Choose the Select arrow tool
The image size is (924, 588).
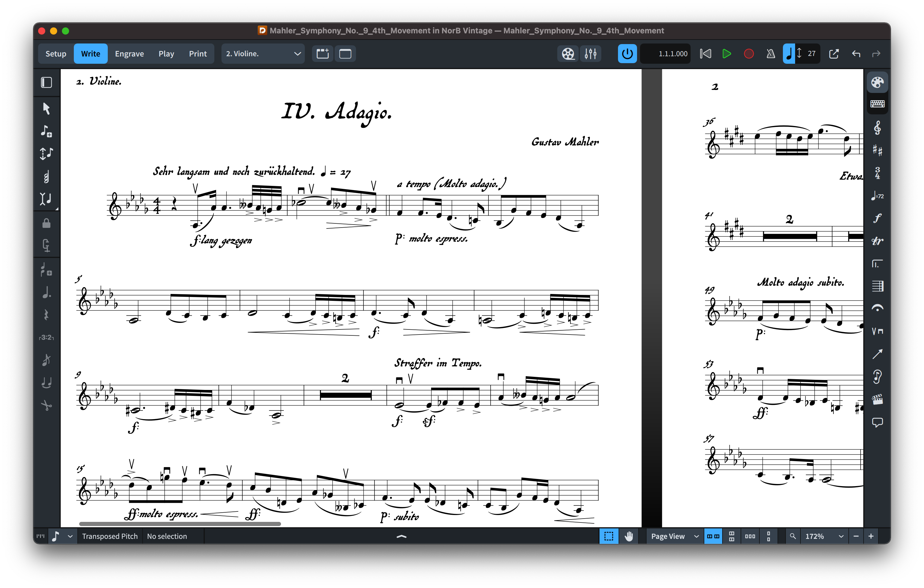[46, 109]
